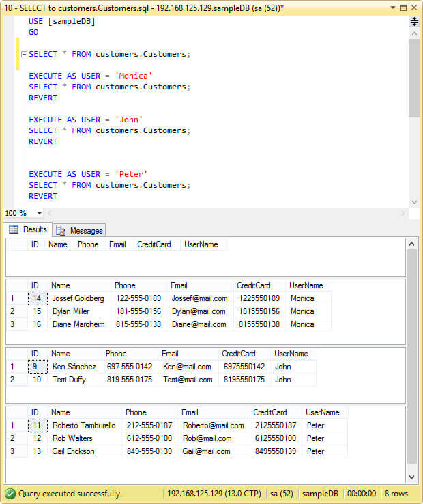Click the 'Peter' string in the editor

tap(131, 174)
